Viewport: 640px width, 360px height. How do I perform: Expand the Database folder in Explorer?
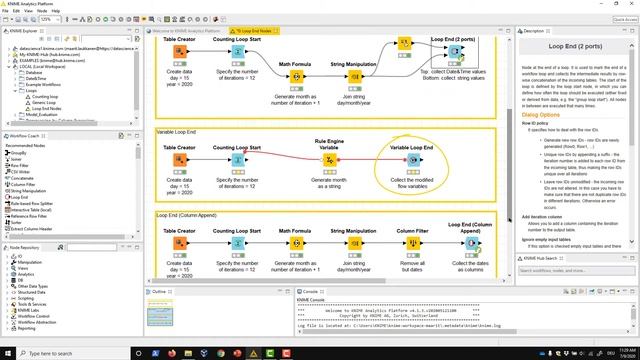[x=16, y=73]
